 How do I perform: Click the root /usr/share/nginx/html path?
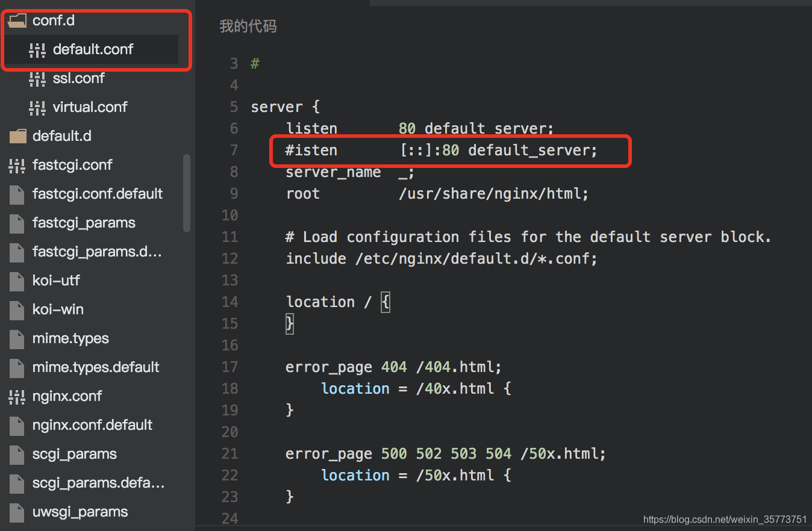point(493,194)
